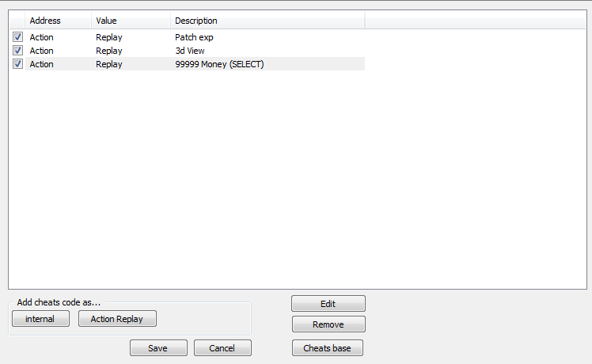Click the Action address of the Money cheat row
The image size is (592, 364).
point(41,64)
